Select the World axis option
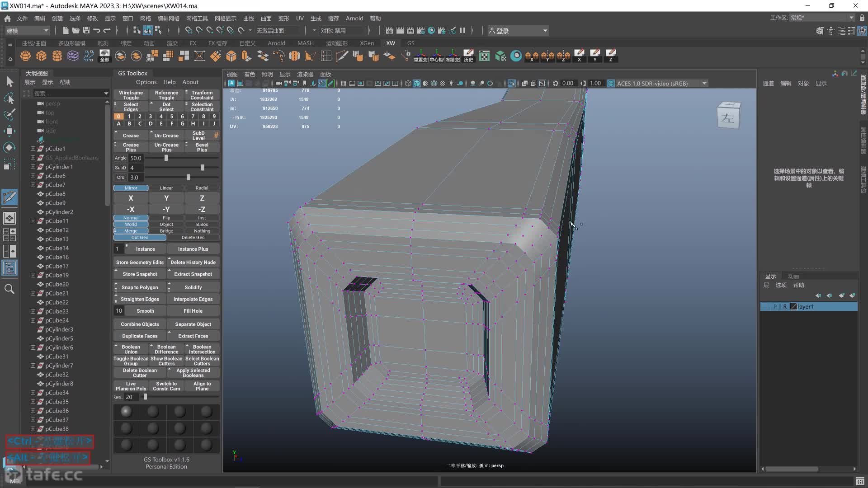The height and width of the screenshot is (488, 868). (x=131, y=225)
